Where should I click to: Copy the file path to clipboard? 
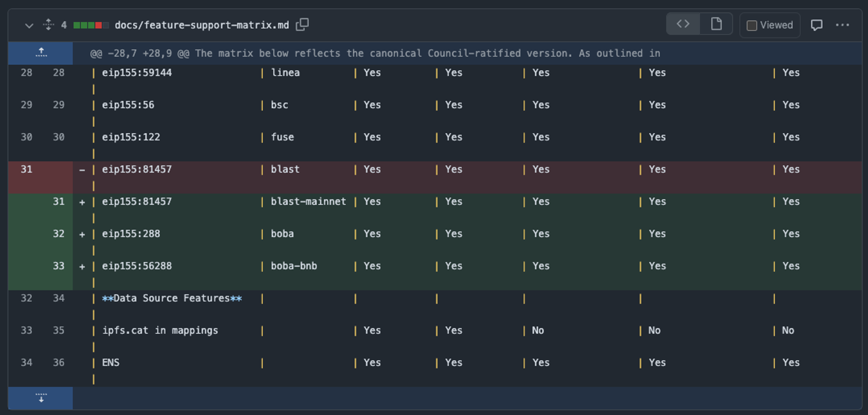point(302,25)
